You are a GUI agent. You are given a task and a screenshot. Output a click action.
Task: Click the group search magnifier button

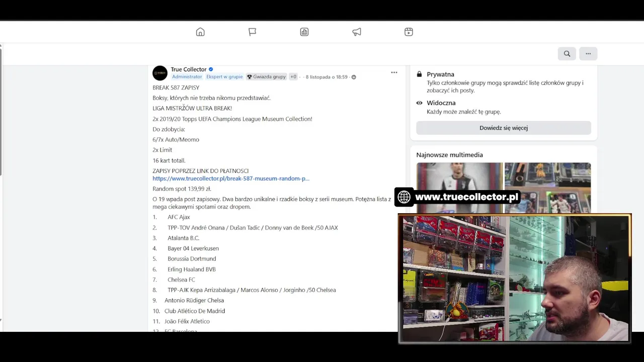pyautogui.click(x=567, y=54)
